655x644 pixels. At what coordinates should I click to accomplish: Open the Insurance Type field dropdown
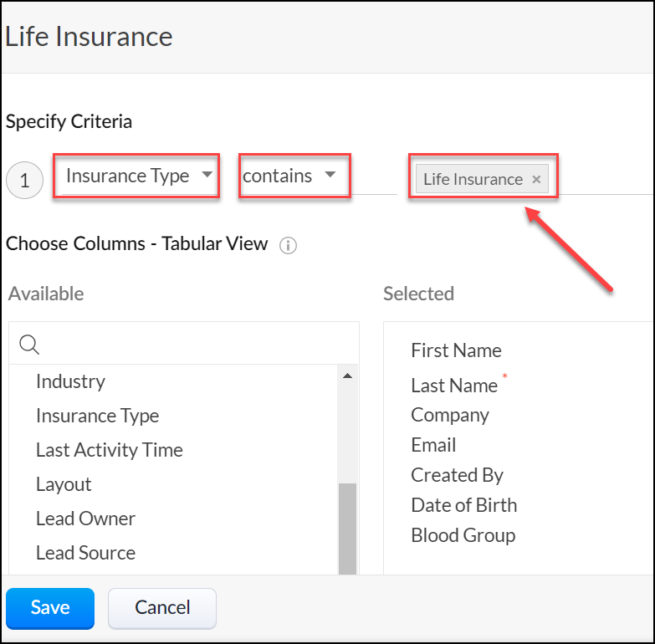(x=139, y=176)
